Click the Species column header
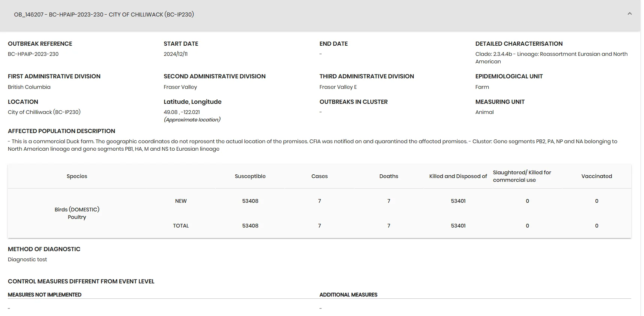The height and width of the screenshot is (316, 644). [x=77, y=176]
